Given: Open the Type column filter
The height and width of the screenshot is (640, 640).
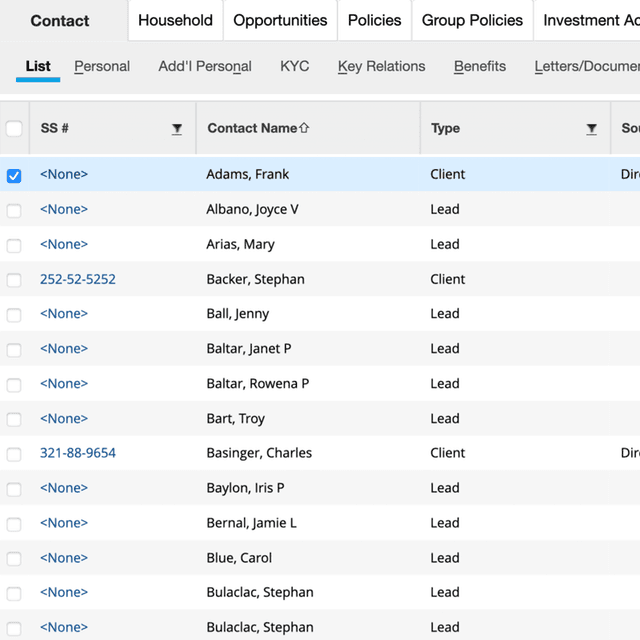Looking at the screenshot, I should (591, 129).
